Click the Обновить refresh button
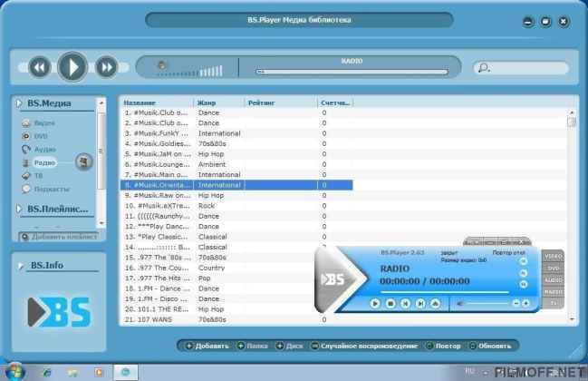 [x=493, y=346]
